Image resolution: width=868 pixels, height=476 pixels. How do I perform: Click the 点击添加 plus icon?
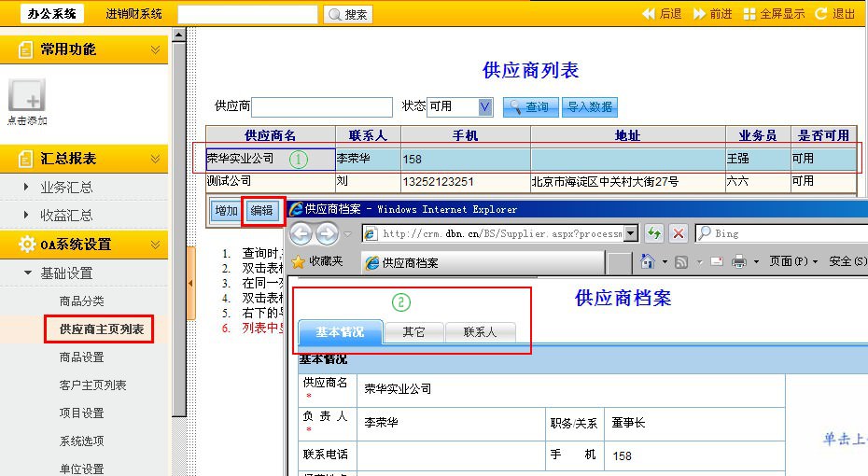(27, 96)
